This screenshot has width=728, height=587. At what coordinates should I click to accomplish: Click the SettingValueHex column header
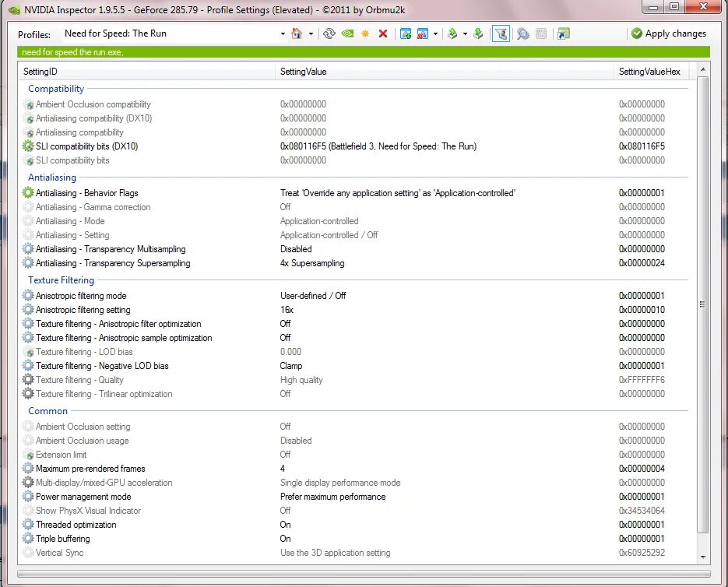[x=651, y=72]
